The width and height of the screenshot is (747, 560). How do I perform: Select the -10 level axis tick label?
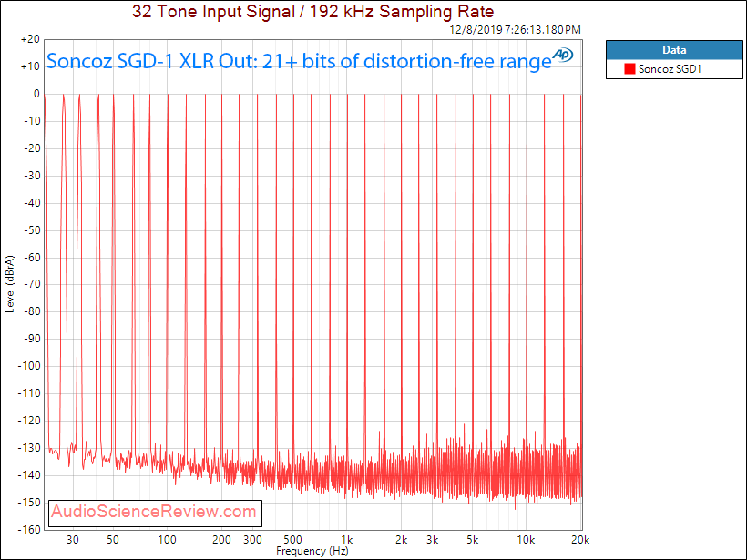coord(32,121)
